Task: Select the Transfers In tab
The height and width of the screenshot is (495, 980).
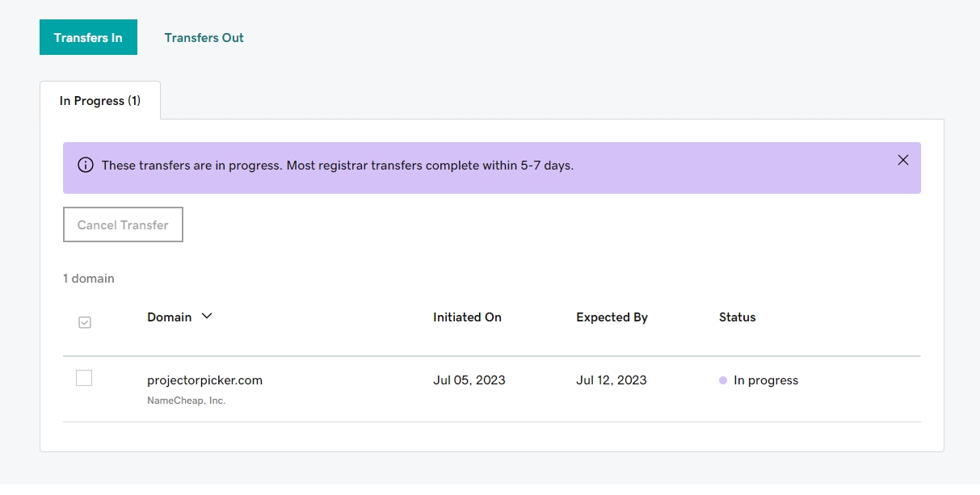Action: click(x=88, y=38)
